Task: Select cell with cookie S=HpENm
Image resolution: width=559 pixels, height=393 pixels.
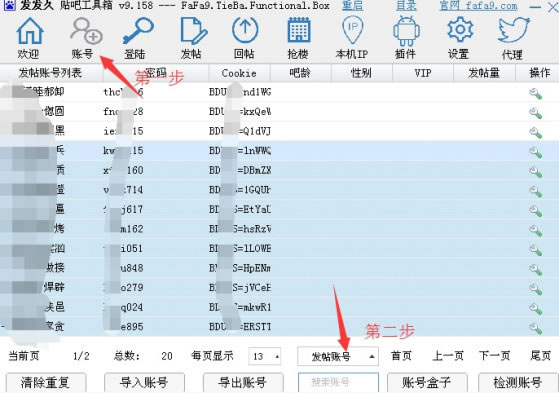Action: pos(240,268)
